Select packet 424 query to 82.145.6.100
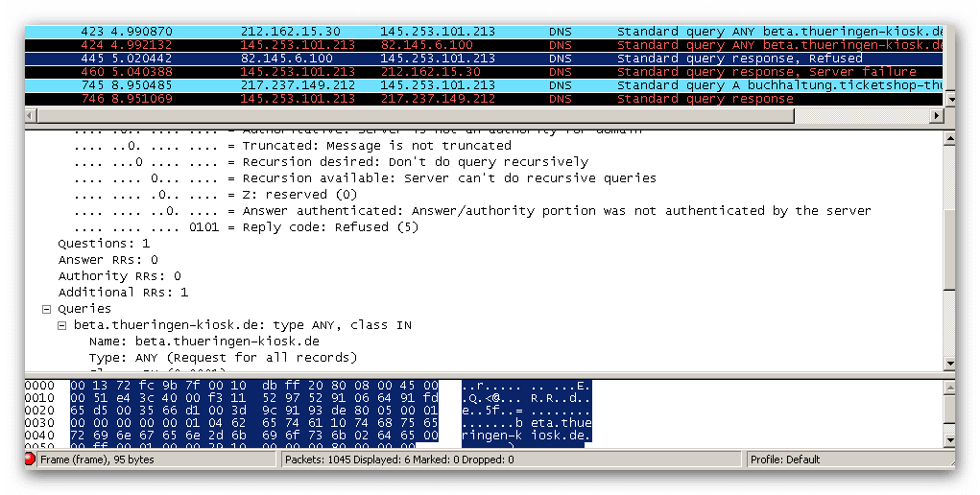The width and height of the screenshot is (980, 495). pos(483,45)
